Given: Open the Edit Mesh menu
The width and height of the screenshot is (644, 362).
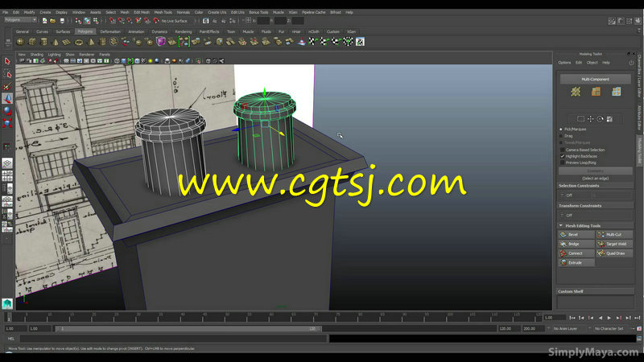Looking at the screenshot, I should click(142, 12).
